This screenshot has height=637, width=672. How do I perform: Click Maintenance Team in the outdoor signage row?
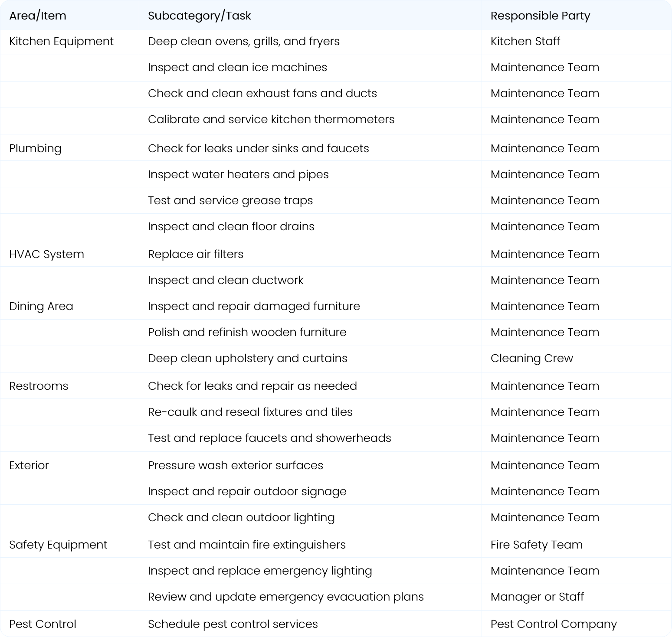coord(545,491)
